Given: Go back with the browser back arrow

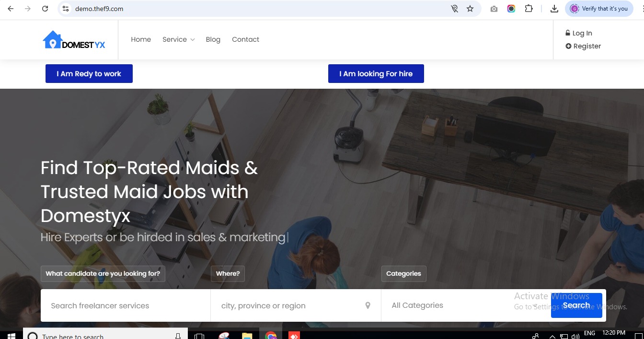Looking at the screenshot, I should coord(11,9).
